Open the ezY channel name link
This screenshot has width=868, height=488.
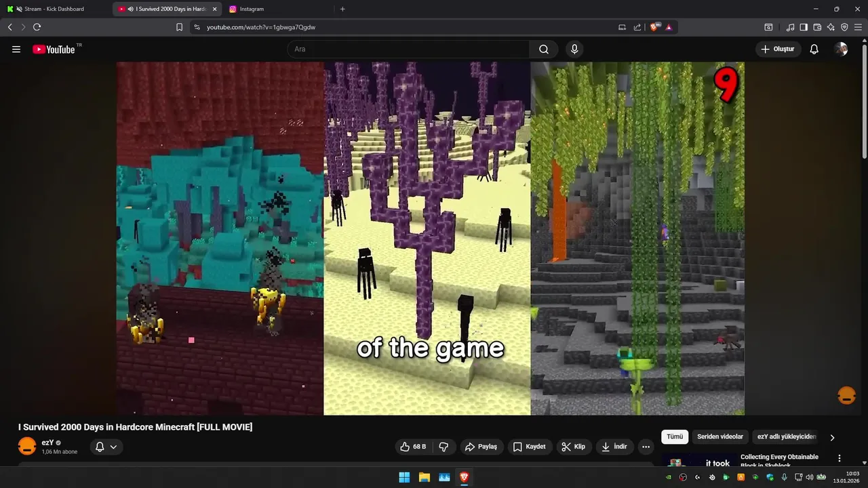pyautogui.click(x=47, y=443)
